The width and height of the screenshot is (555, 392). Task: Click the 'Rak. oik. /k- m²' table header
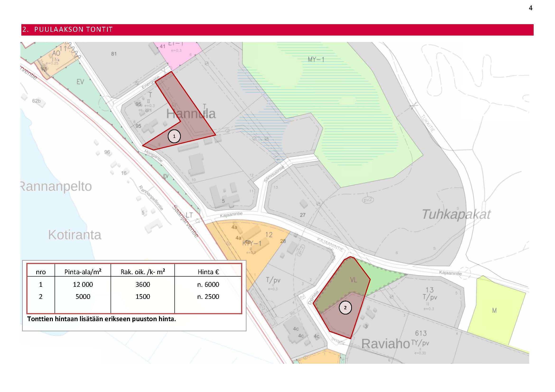(x=143, y=272)
